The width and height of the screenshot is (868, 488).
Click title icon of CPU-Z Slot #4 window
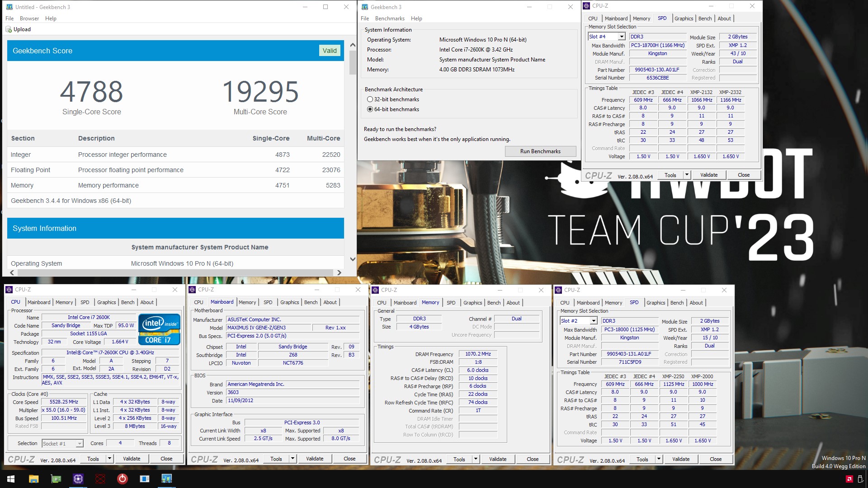(586, 6)
